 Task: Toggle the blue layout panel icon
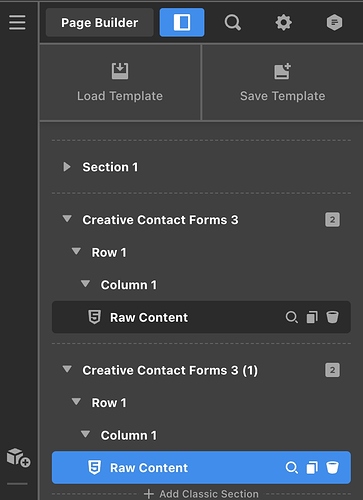point(182,22)
